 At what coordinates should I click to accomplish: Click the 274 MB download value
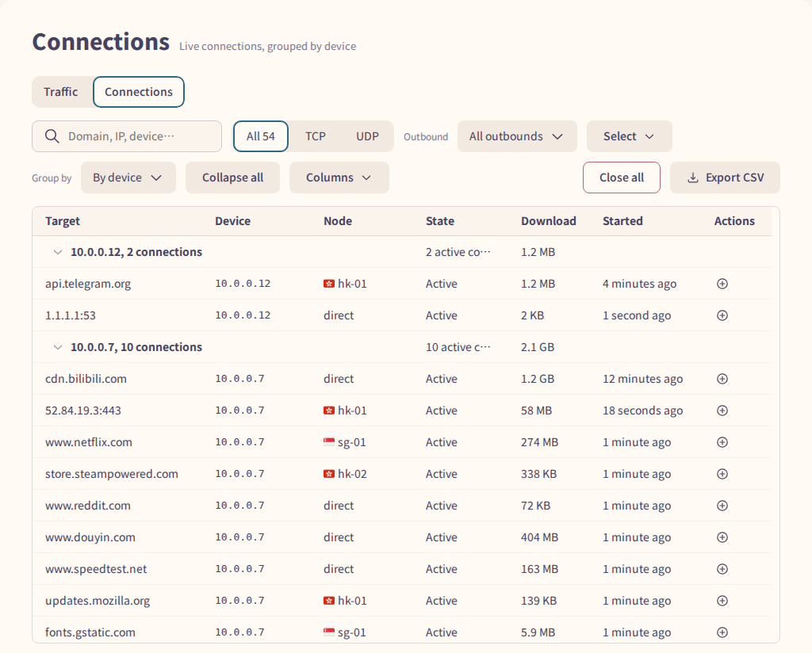[x=539, y=442]
